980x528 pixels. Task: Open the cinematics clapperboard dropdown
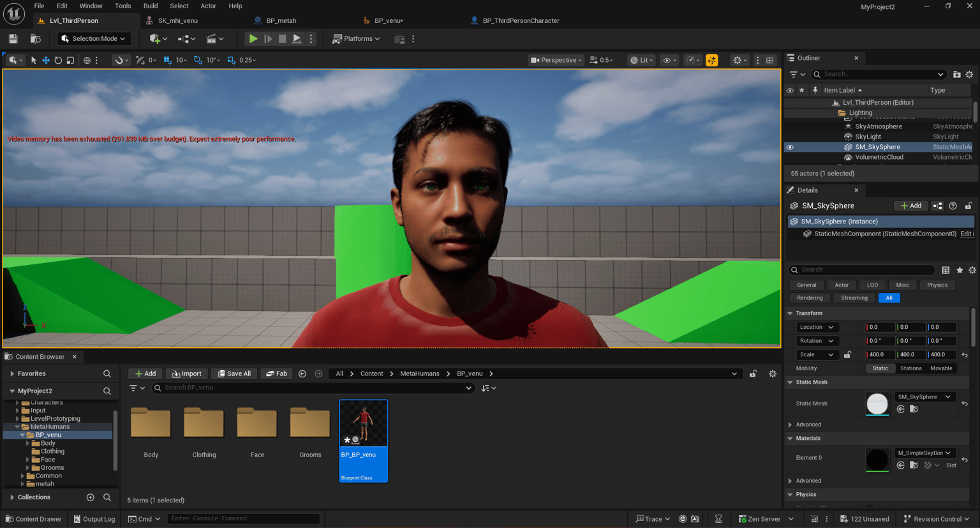pyautogui.click(x=214, y=39)
